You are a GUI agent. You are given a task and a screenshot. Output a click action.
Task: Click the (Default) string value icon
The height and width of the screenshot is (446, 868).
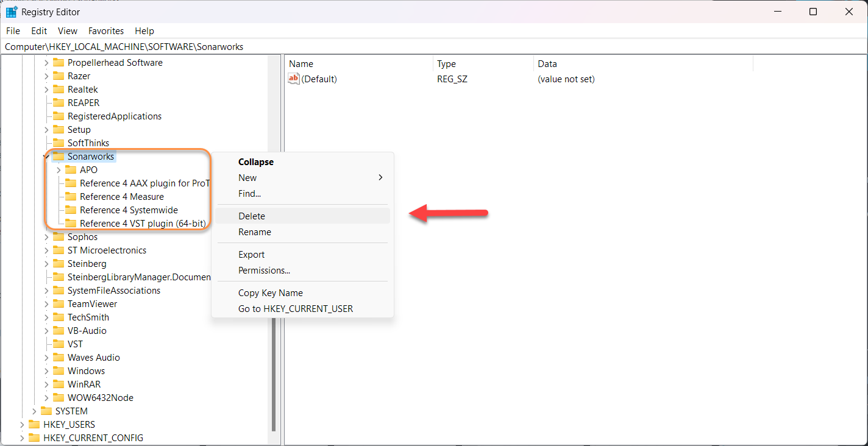click(x=294, y=79)
